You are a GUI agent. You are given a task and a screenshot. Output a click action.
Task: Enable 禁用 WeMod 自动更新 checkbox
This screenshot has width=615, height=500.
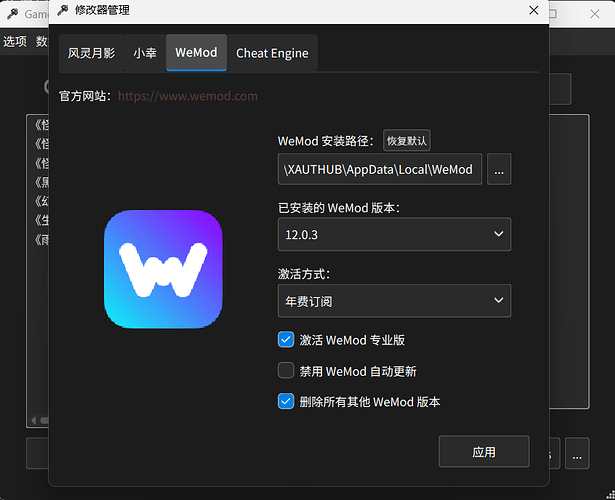286,371
